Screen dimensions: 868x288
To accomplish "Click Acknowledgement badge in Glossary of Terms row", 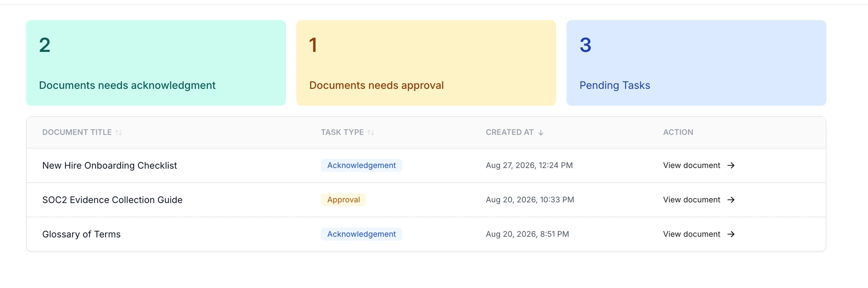I will [361, 234].
